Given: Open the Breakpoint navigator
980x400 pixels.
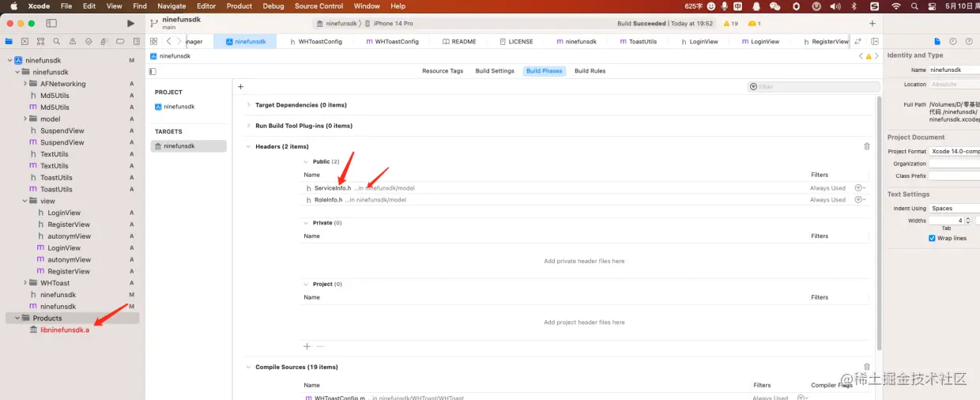Looking at the screenshot, I should point(120,41).
